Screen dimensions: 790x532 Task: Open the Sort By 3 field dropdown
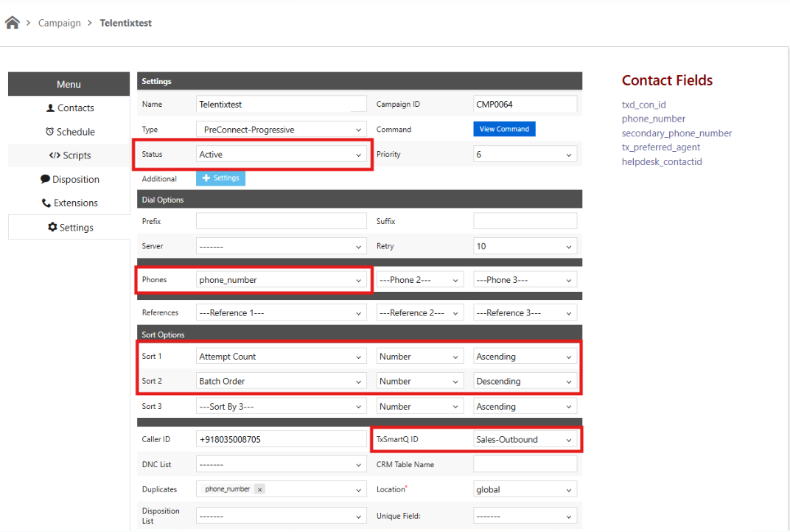281,407
